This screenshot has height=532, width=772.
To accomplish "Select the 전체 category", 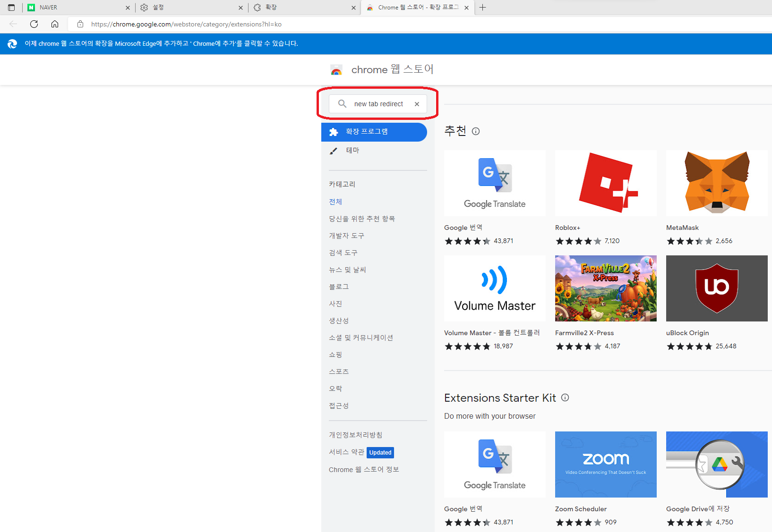I will pos(335,202).
